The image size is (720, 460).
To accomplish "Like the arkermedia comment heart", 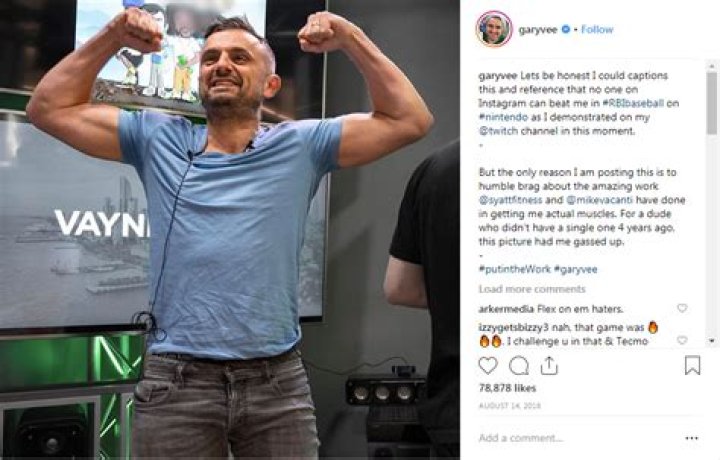I will pos(682,308).
